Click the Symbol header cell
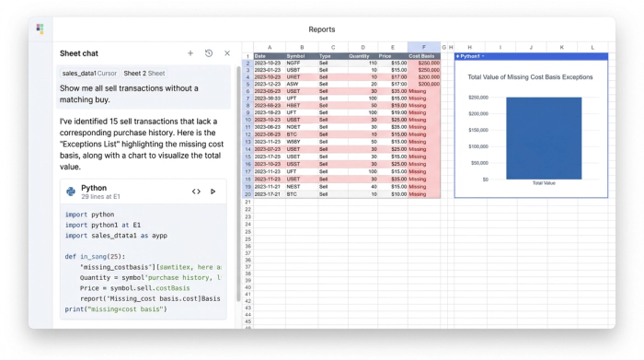Image resolution: width=644 pixels, height=360 pixels. click(x=302, y=56)
